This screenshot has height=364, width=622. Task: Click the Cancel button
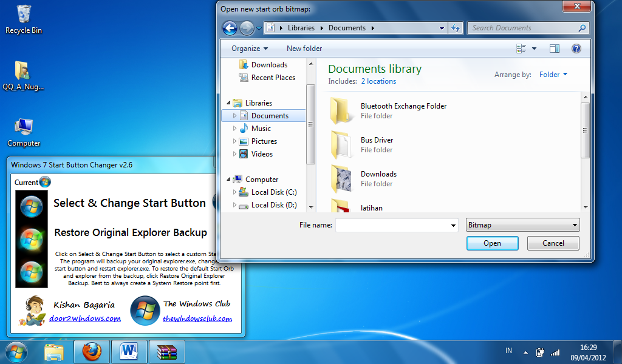553,243
